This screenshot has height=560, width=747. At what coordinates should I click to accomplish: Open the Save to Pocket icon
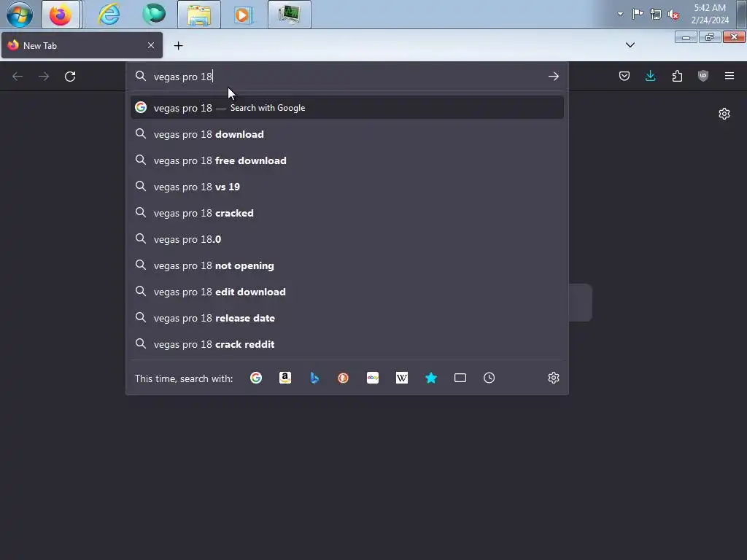tap(624, 76)
